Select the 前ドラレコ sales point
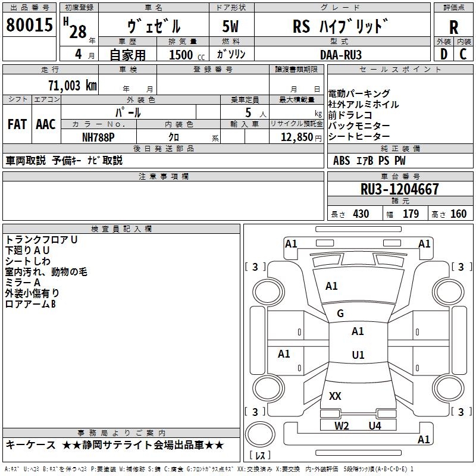 (350, 115)
